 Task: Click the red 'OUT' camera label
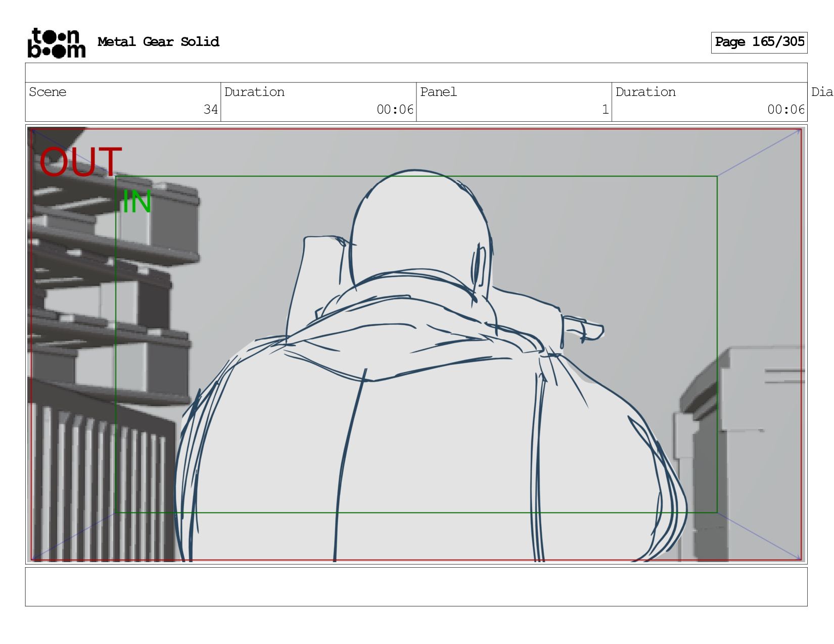80,162
